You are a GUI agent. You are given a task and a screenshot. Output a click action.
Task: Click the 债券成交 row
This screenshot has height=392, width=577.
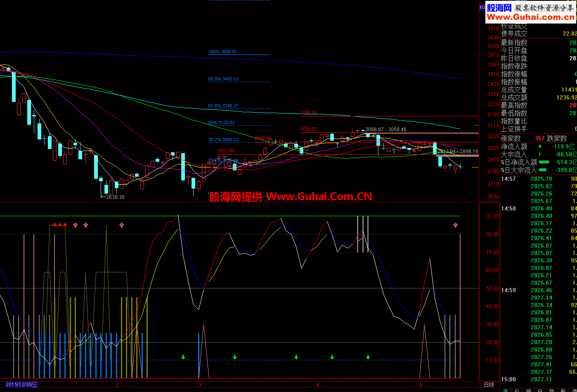(x=539, y=34)
